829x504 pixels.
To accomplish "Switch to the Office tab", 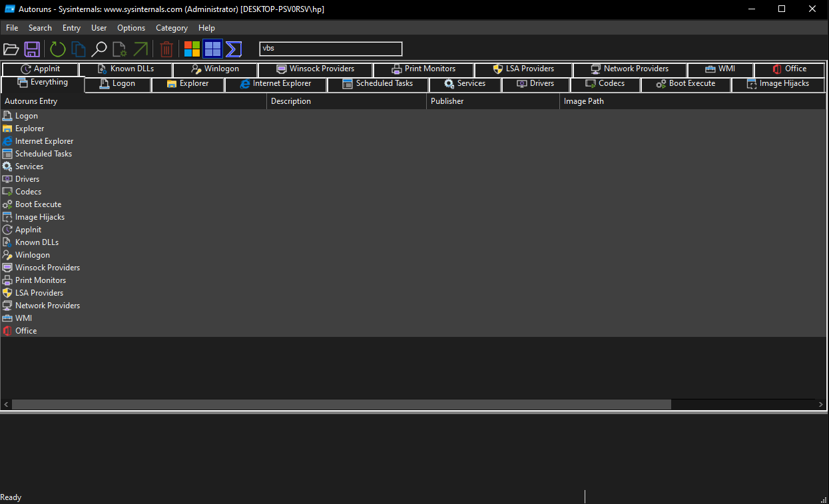I will coord(790,69).
